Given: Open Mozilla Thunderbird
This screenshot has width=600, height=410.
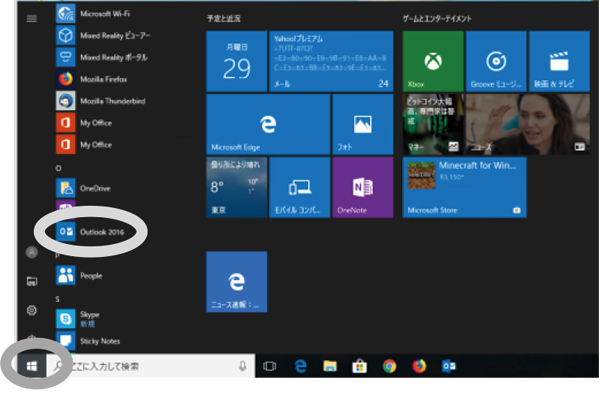Looking at the screenshot, I should [x=101, y=101].
